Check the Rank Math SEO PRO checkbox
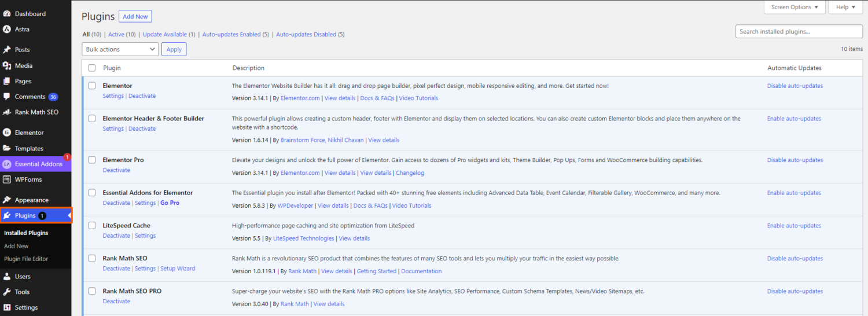Image resolution: width=868 pixels, height=316 pixels. point(92,291)
